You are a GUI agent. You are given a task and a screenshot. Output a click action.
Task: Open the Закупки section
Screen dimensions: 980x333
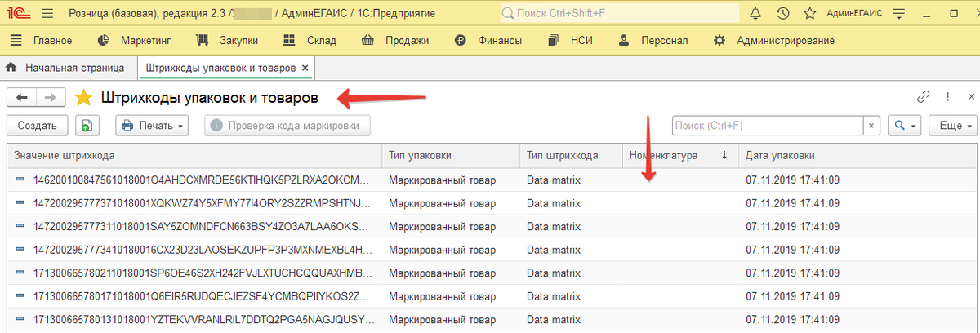[x=228, y=40]
